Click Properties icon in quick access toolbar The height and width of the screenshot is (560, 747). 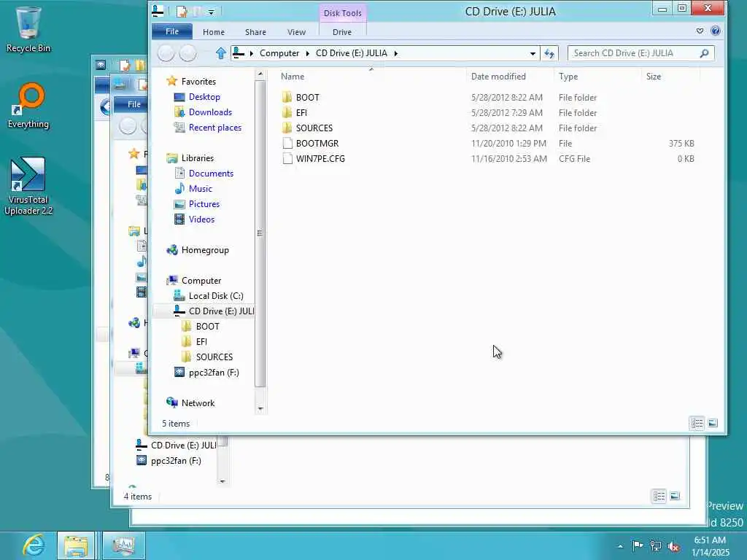(x=182, y=11)
